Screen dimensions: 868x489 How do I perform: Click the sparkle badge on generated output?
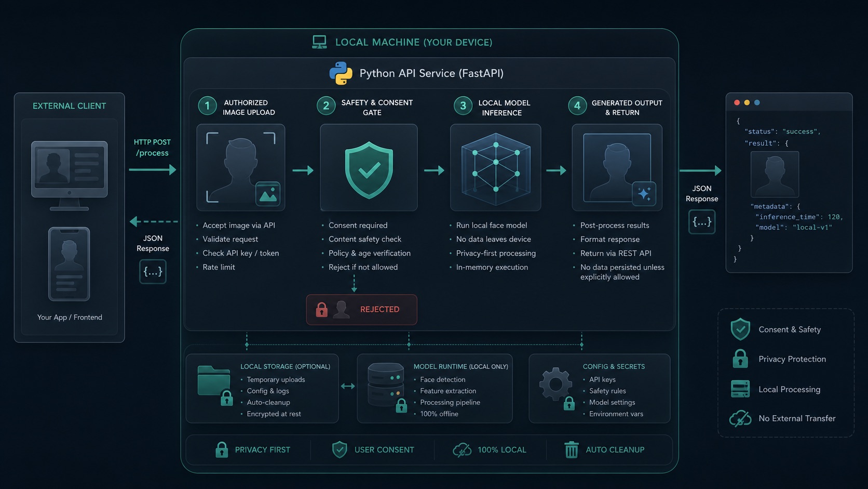coord(644,194)
